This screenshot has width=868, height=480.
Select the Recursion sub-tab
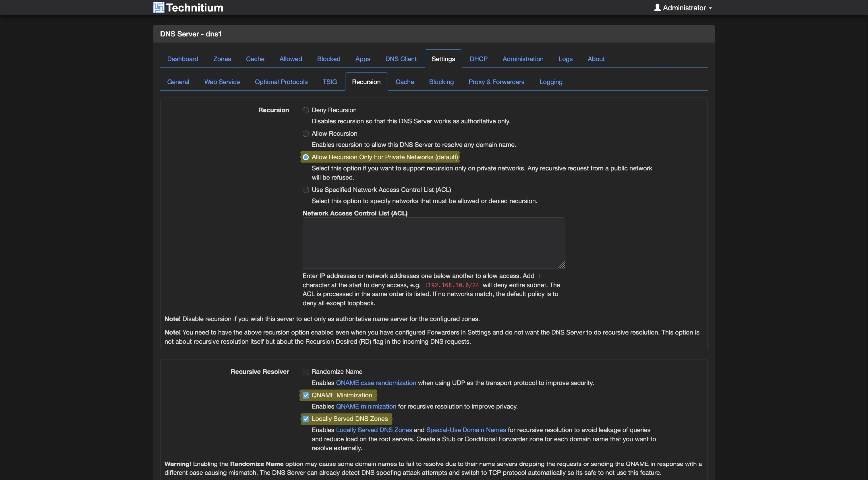[366, 82]
